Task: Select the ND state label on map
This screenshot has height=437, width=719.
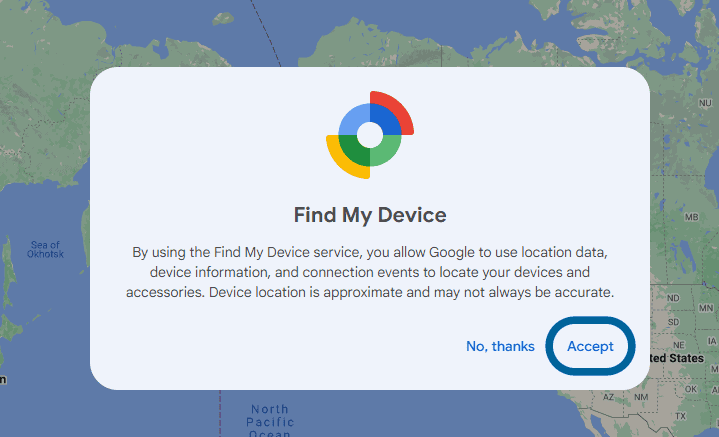Action: coord(673,298)
